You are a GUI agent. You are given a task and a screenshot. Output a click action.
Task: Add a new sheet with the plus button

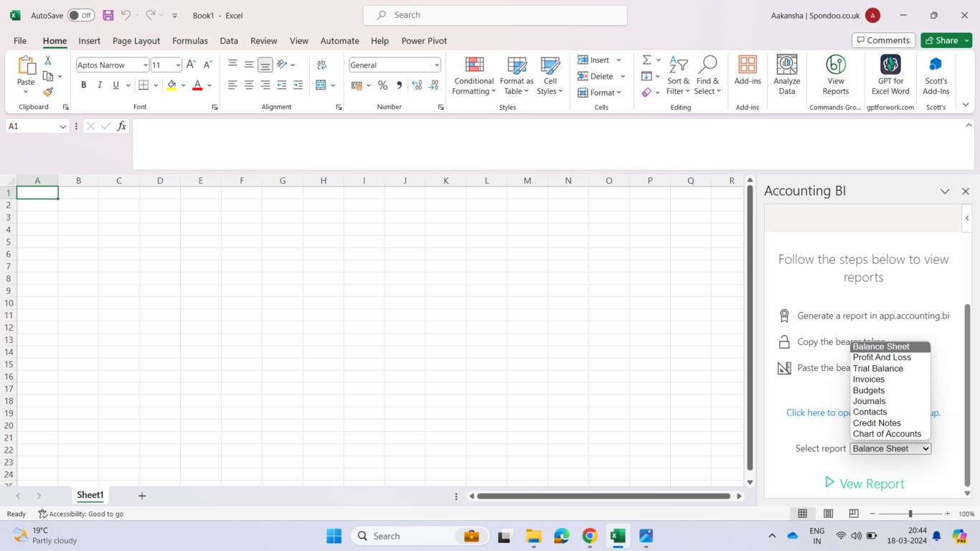tap(142, 496)
